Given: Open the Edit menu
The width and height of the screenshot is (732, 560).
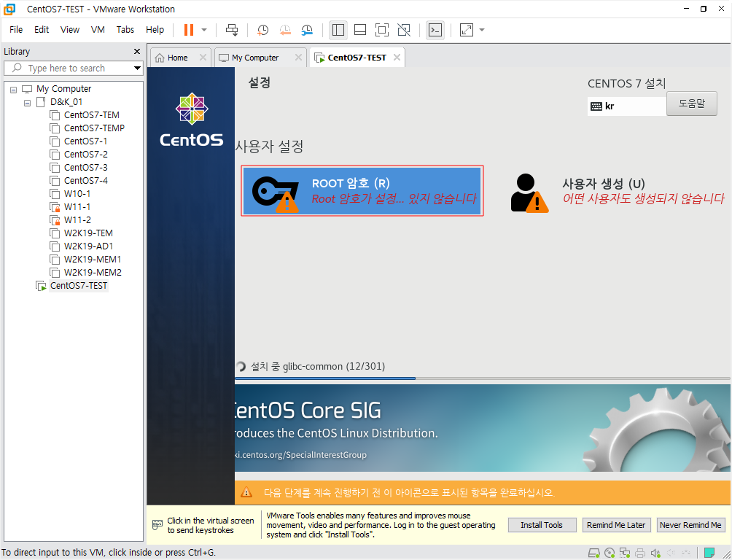Looking at the screenshot, I should pyautogui.click(x=42, y=29).
